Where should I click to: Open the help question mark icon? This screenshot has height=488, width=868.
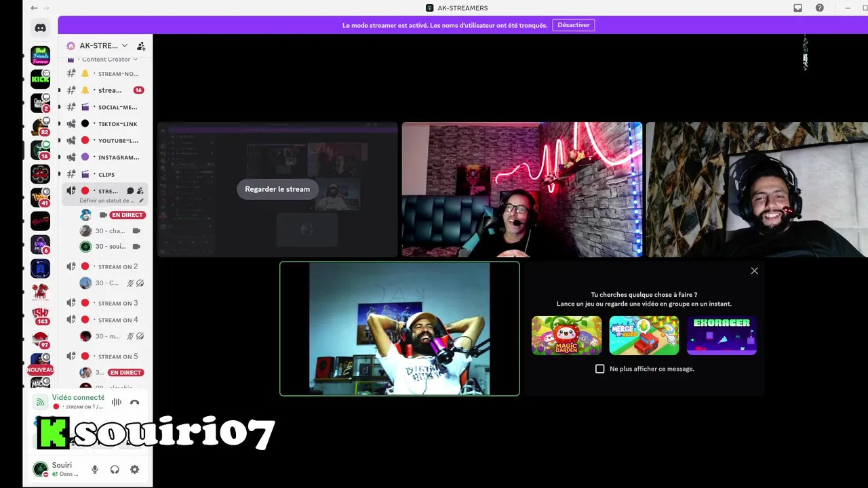point(820,8)
